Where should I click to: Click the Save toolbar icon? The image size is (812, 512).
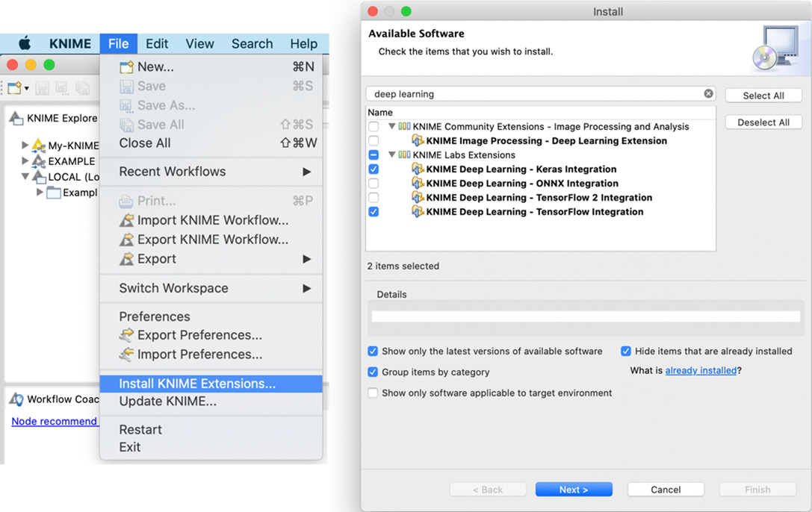coord(42,88)
